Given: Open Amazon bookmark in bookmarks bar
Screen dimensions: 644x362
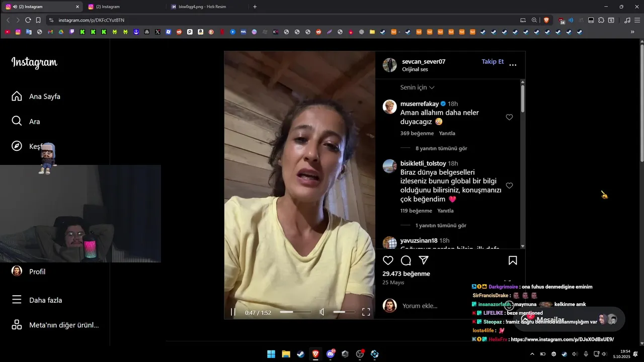Looking at the screenshot, I should point(200,32).
